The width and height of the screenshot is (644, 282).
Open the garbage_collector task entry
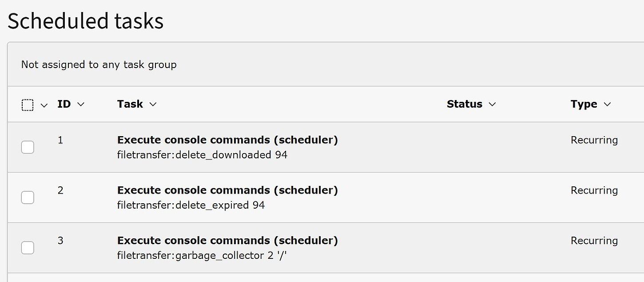(x=227, y=240)
